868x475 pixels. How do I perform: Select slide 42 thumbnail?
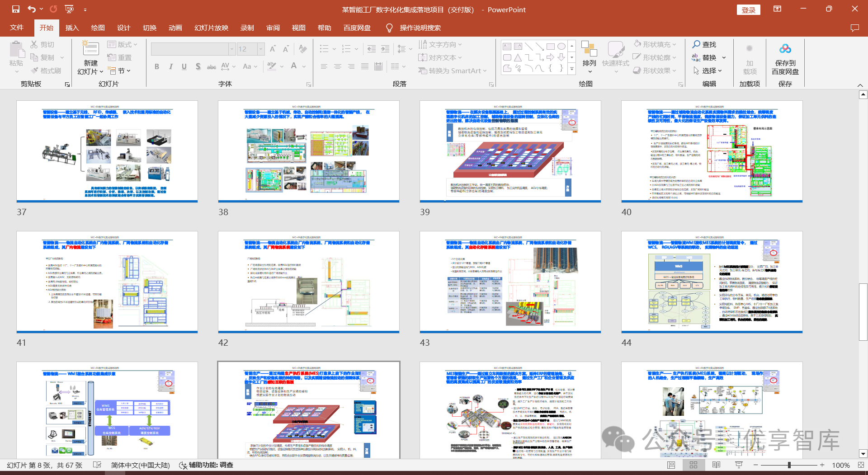[309, 282]
